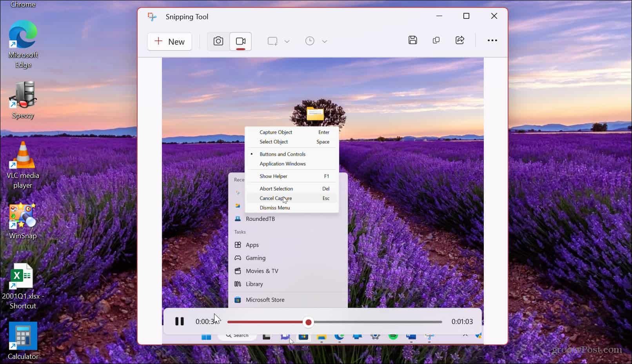
Task: Select the video recording mode icon
Action: pos(240,41)
